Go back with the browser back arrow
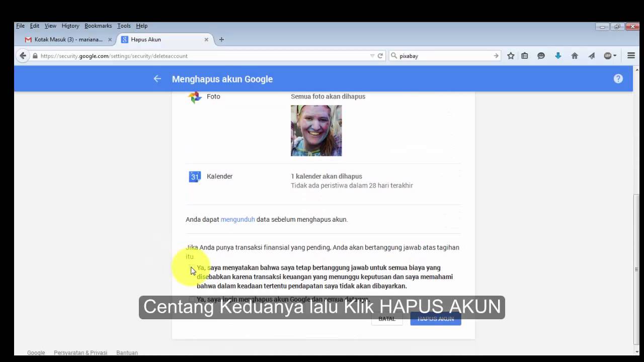 22,56
